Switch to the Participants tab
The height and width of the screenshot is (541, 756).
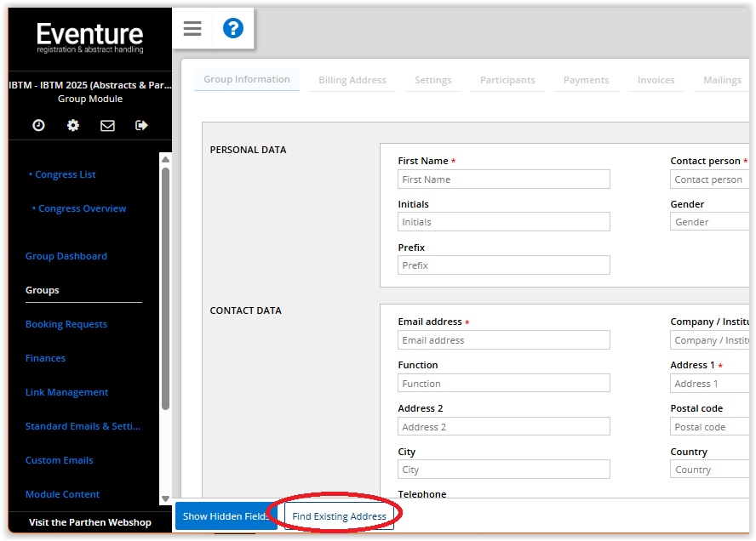(x=507, y=80)
